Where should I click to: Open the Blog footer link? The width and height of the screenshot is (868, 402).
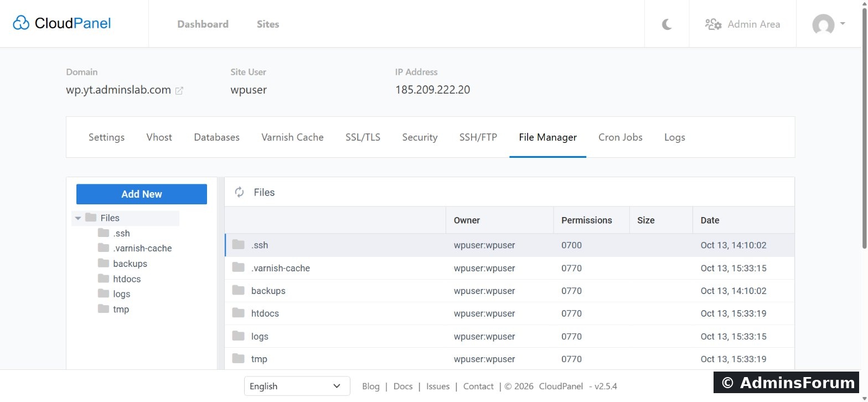[x=371, y=386]
